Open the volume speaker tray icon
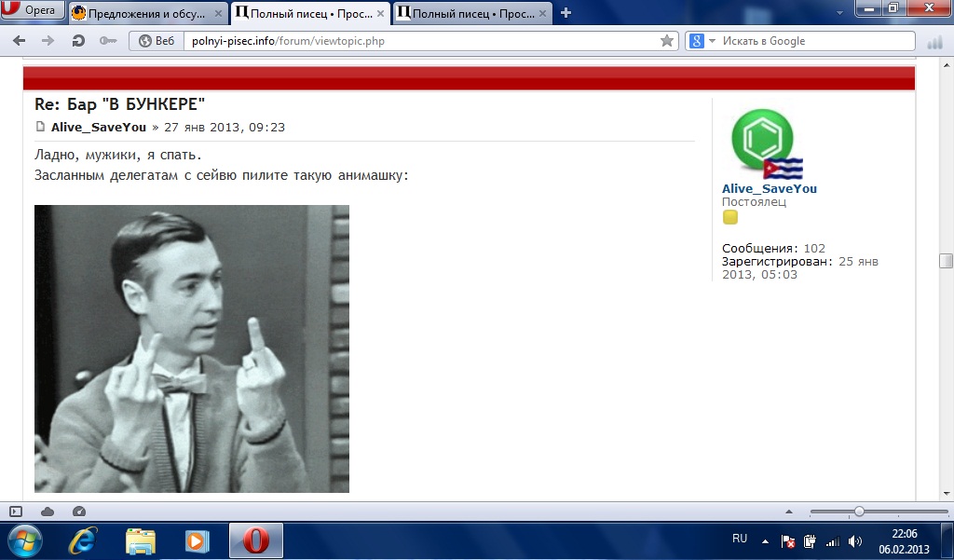 [x=855, y=541]
